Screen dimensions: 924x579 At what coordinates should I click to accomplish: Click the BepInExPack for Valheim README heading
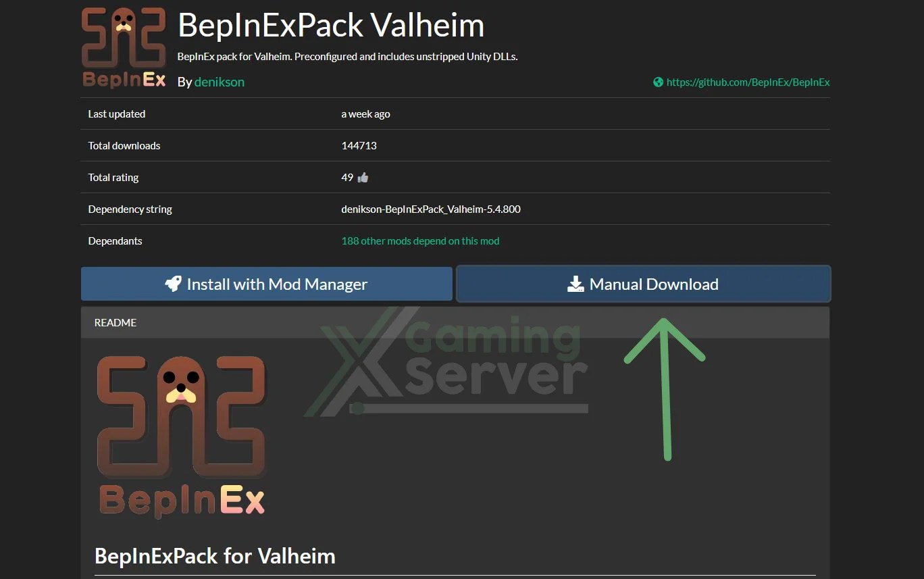coord(215,556)
